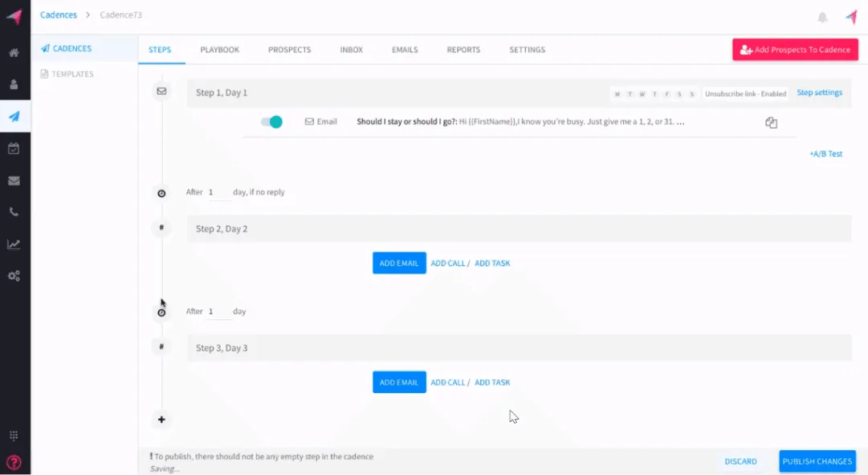Viewport: 868px width, 475px height.
Task: Open the Emails inbox sidebar icon
Action: (14, 179)
